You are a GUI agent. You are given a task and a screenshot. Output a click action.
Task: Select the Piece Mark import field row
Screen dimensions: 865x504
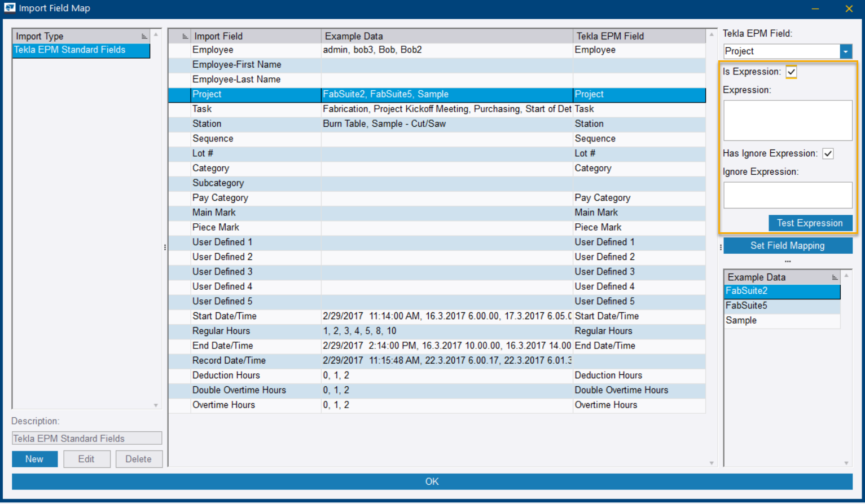437,227
